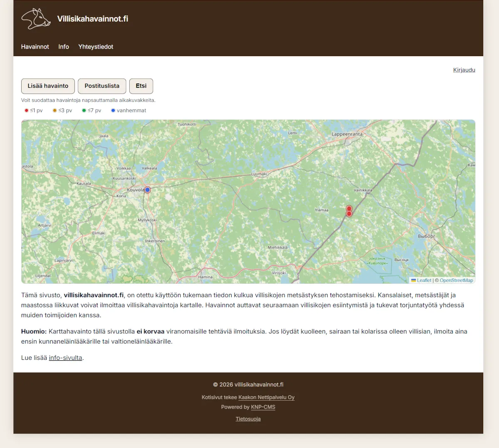Click the Lisää havainto button
The width and height of the screenshot is (499, 448).
[x=48, y=86]
